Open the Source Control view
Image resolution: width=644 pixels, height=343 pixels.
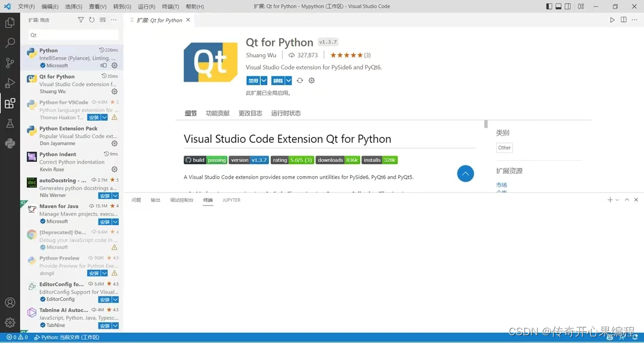point(10,63)
